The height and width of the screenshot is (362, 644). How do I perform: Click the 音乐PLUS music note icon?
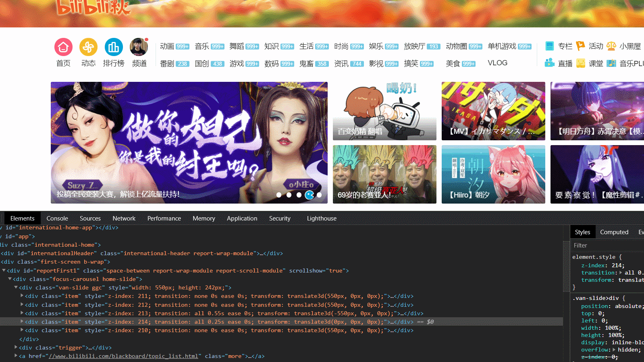pos(611,63)
